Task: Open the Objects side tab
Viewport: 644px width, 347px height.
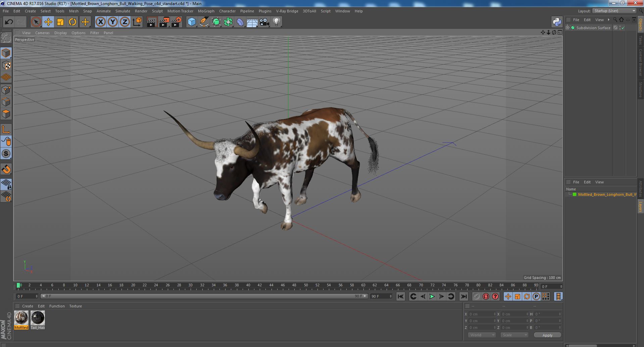Action: coord(640,25)
